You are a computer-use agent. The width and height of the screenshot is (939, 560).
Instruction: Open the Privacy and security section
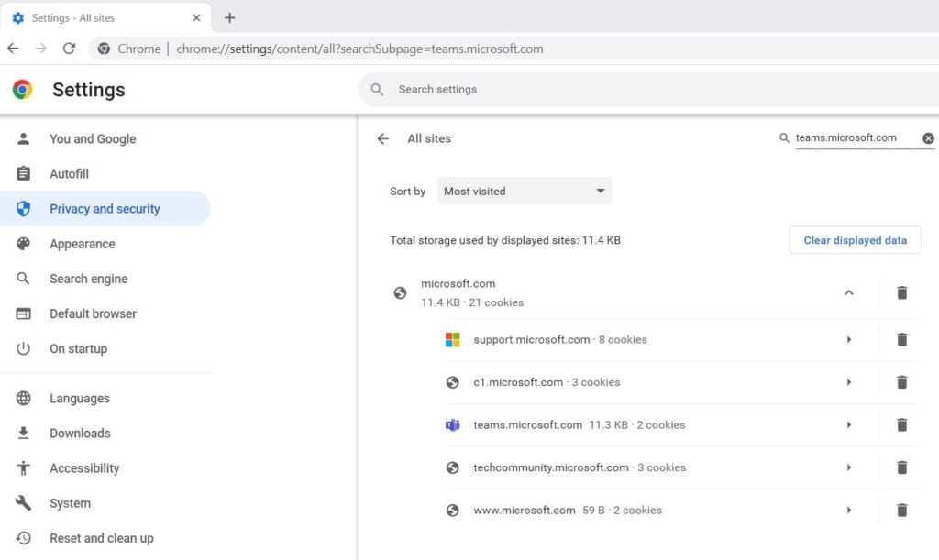105,208
